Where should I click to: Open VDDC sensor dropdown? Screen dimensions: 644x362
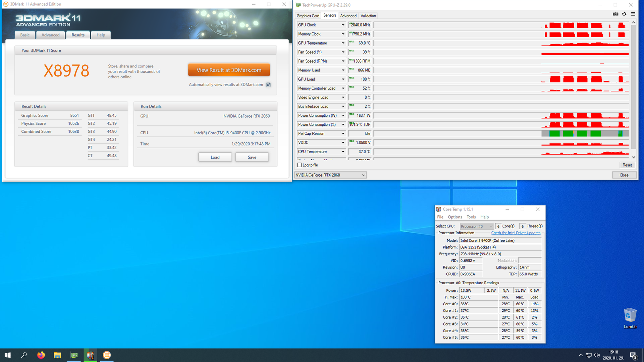[343, 142]
